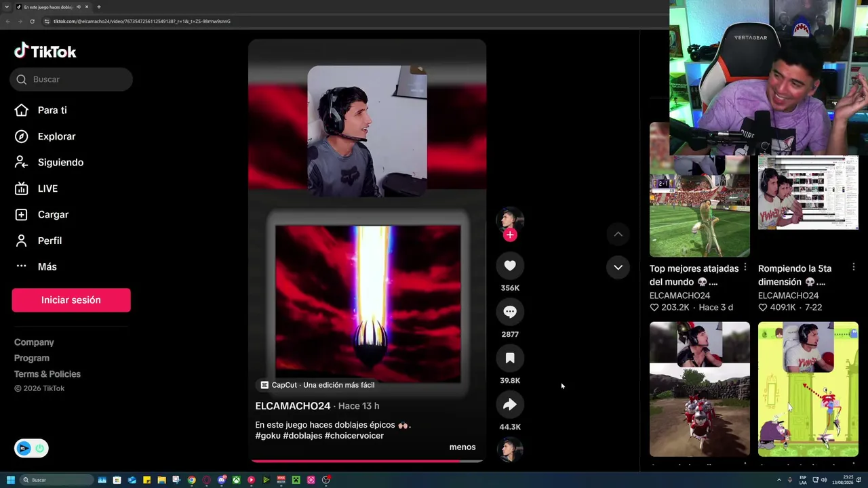868x488 pixels.
Task: Open the creator's avatar above the like button
Action: 510,220
